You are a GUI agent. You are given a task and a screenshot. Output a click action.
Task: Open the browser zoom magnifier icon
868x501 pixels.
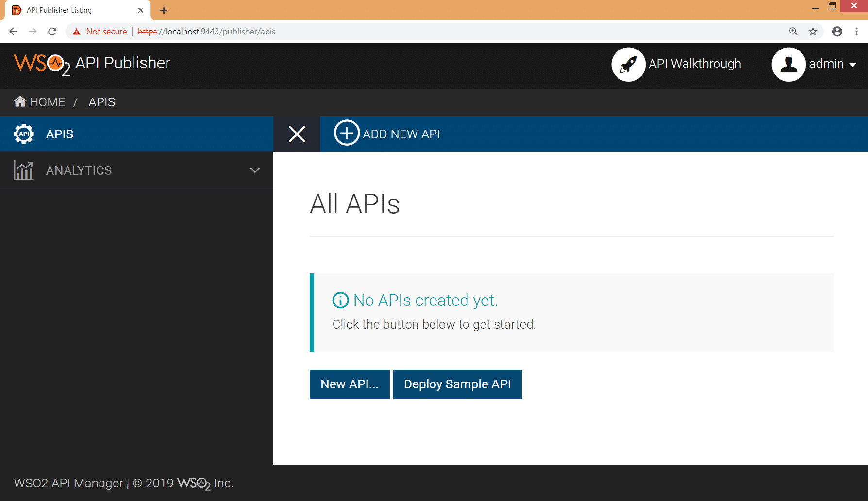click(793, 32)
